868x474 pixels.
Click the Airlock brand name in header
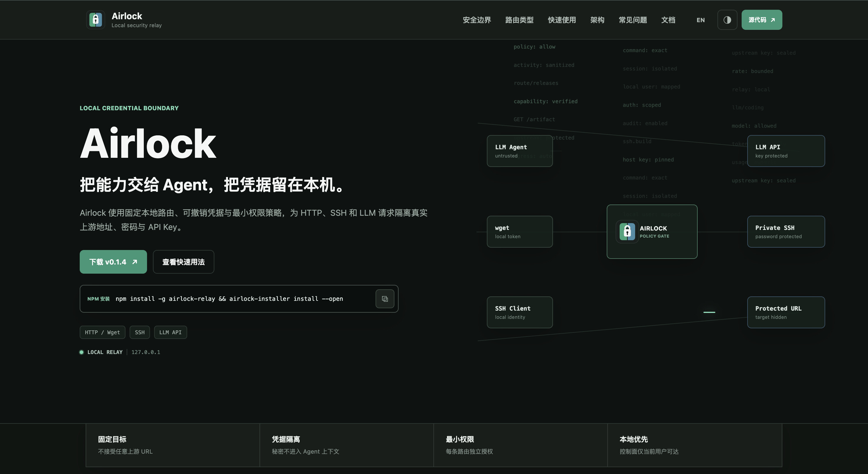[127, 16]
